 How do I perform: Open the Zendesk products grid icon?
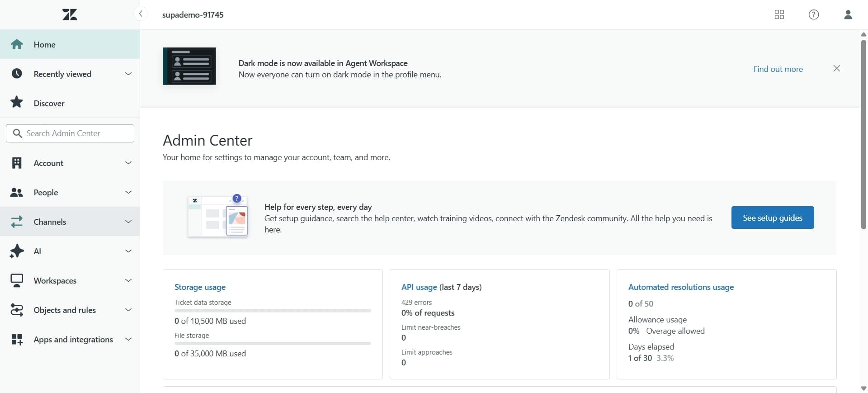(779, 14)
